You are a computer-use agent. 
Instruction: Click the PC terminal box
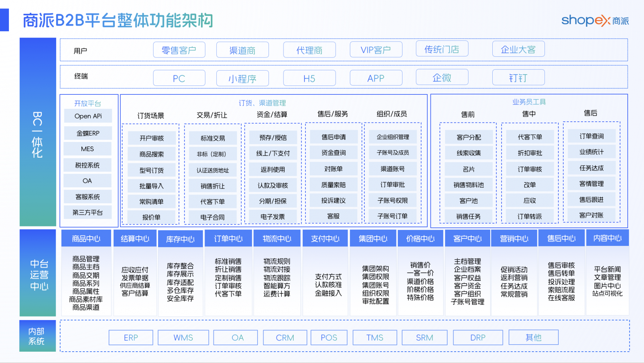click(179, 78)
